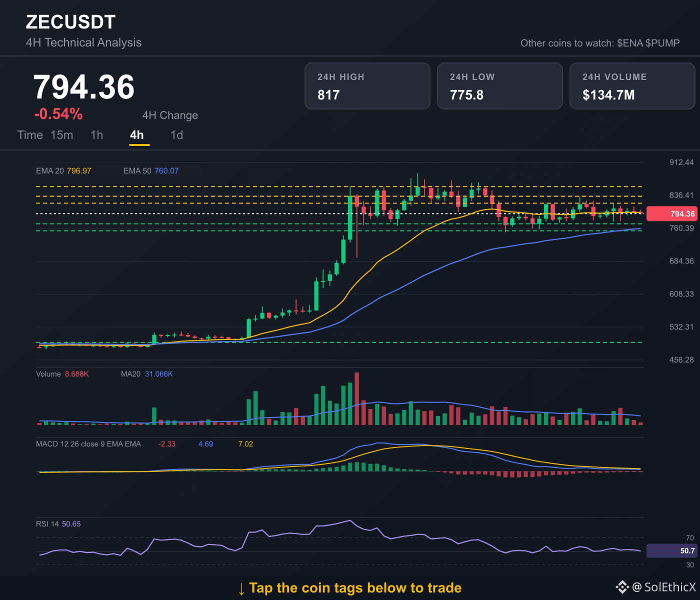Click the MACD 12 26 close 9 label
The image size is (700, 600).
(88, 444)
